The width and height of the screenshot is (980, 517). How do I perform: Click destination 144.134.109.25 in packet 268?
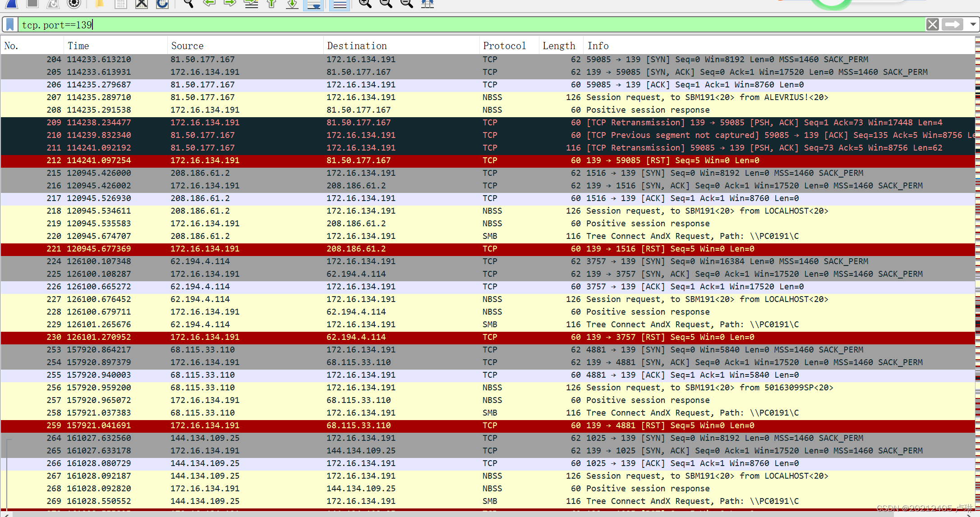click(361, 489)
